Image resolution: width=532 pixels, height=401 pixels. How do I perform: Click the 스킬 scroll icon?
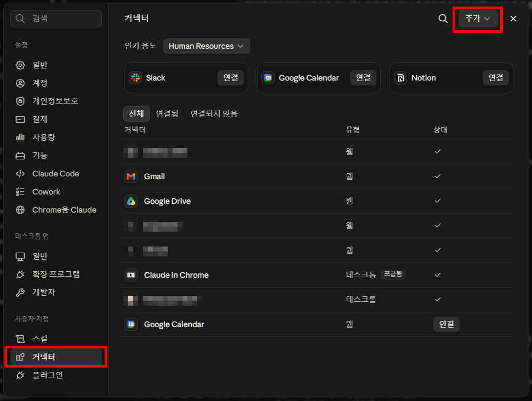point(20,339)
